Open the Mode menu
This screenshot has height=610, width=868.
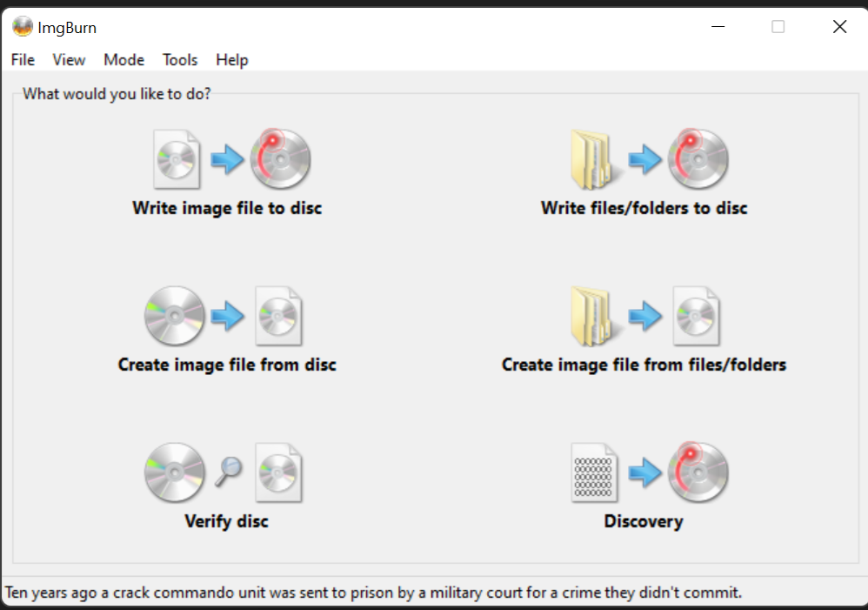[x=124, y=60]
